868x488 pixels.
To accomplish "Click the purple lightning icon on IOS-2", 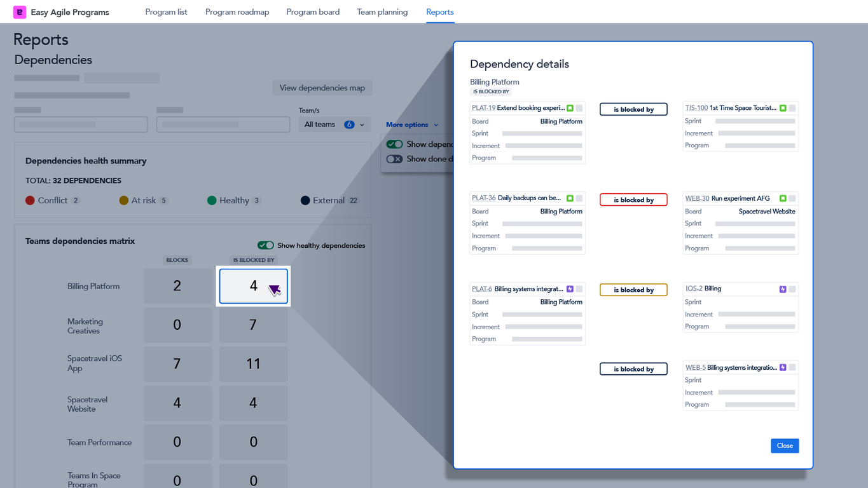I will click(x=783, y=288).
